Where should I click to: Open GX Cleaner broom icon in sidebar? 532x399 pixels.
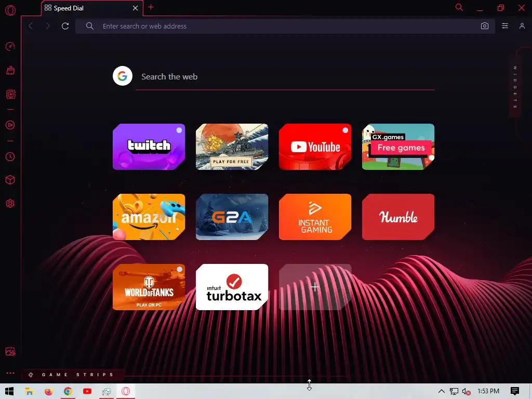tap(10, 70)
